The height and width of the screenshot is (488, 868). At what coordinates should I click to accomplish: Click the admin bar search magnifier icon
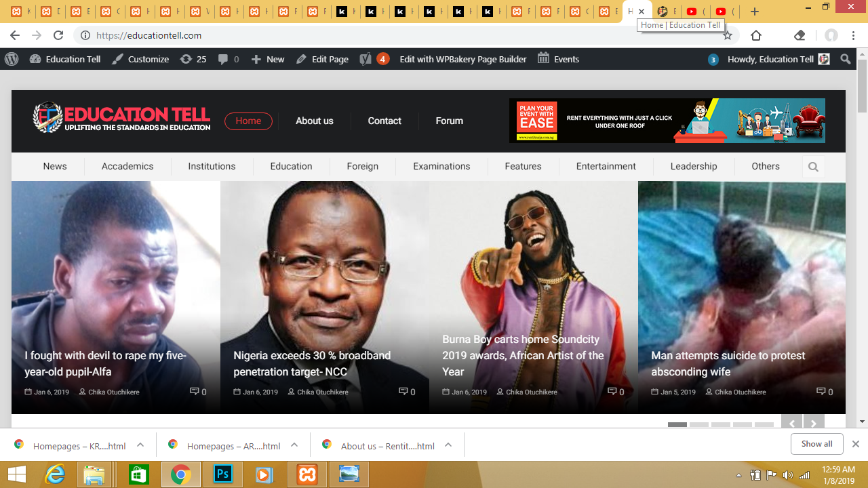[845, 60]
